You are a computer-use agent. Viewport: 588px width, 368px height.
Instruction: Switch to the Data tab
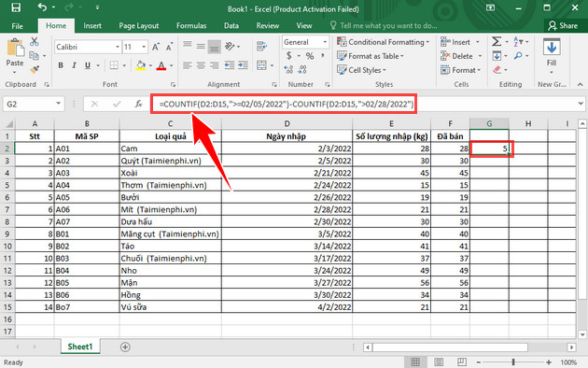coord(231,26)
